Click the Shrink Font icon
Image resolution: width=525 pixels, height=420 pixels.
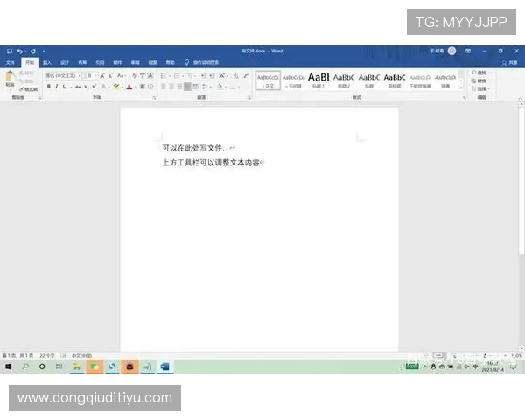coord(110,76)
